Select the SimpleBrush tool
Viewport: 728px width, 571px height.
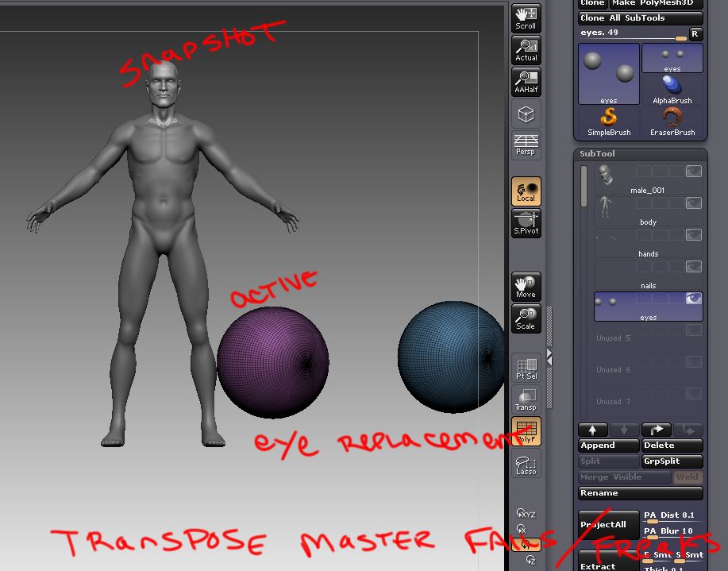609,122
